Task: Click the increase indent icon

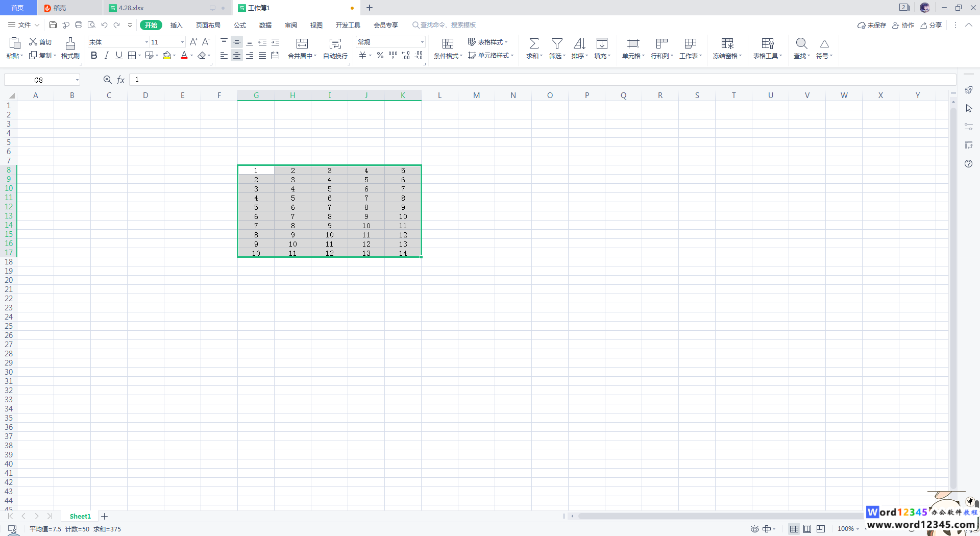Action: [275, 42]
